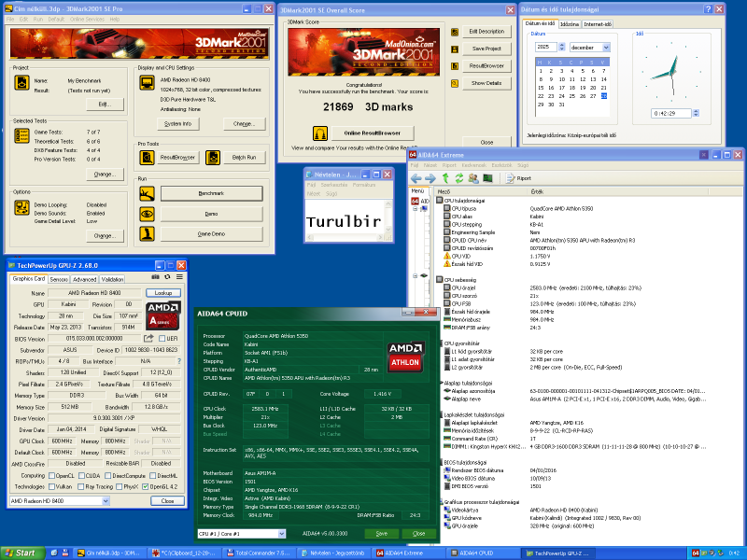This screenshot has width=747, height=560.
Task: Click the Bus Interface question mark icon
Action: point(179,361)
